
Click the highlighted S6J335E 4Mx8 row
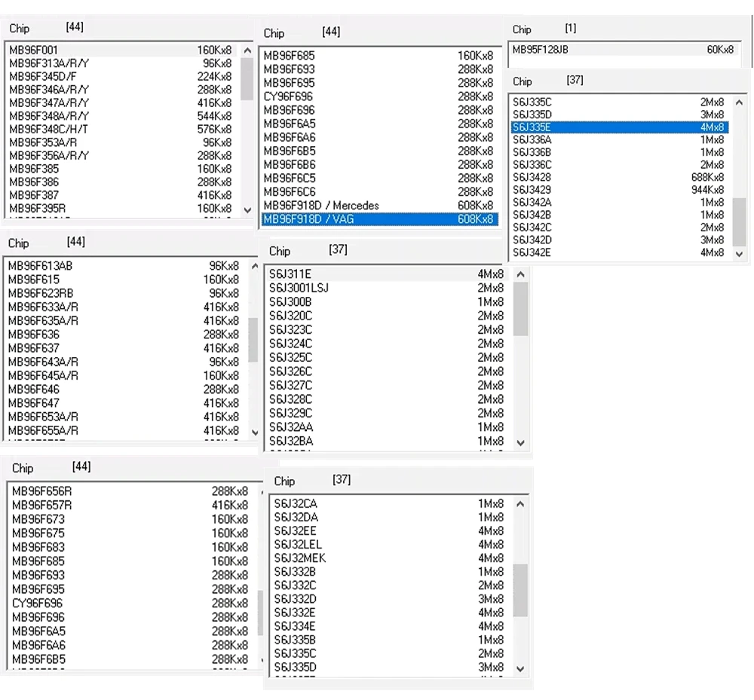tap(618, 127)
